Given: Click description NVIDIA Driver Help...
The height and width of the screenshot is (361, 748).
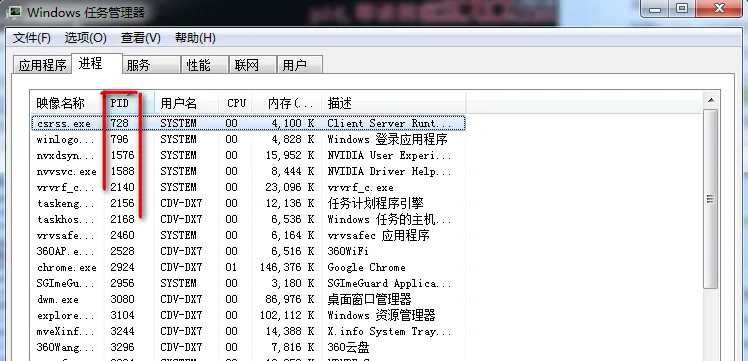Looking at the screenshot, I should pos(389,171).
